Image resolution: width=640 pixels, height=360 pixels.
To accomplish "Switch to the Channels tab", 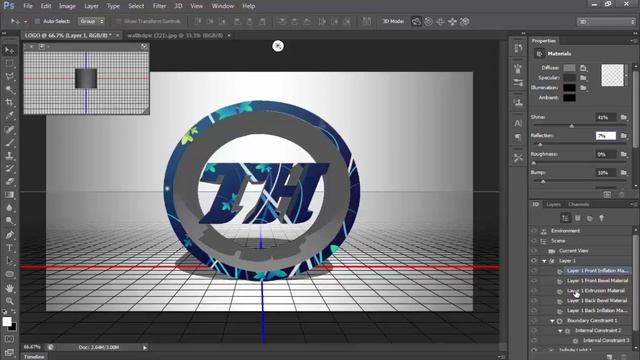I will [x=578, y=204].
